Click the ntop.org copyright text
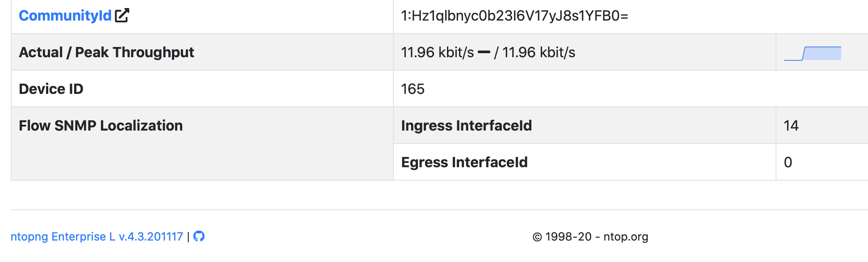This screenshot has height=262, width=868. pos(590,237)
